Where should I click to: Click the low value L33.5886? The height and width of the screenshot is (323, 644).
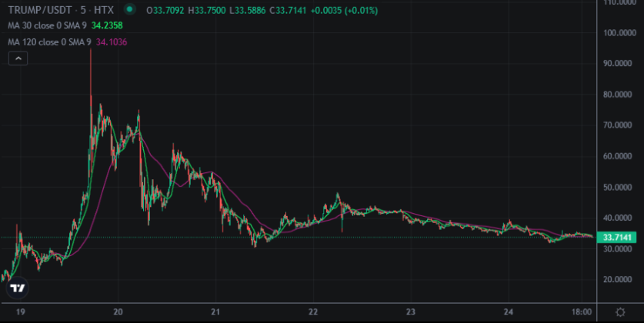pos(247,10)
